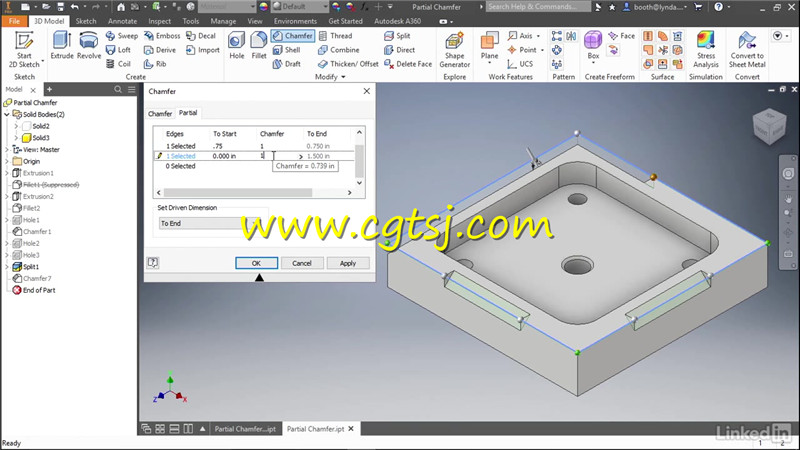Image resolution: width=800 pixels, height=450 pixels.
Task: Open the Inspect ribbon tab
Action: point(160,21)
